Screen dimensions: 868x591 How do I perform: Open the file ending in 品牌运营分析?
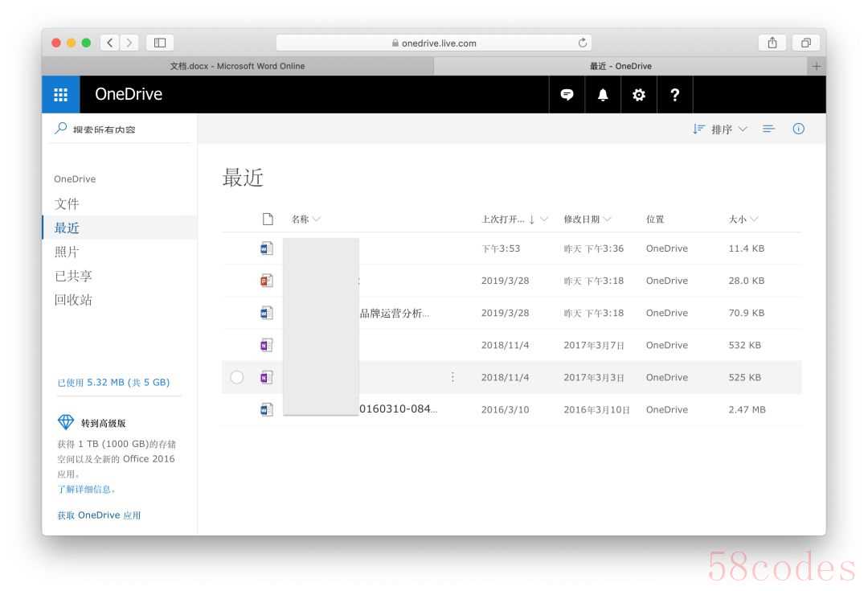pyautogui.click(x=395, y=313)
